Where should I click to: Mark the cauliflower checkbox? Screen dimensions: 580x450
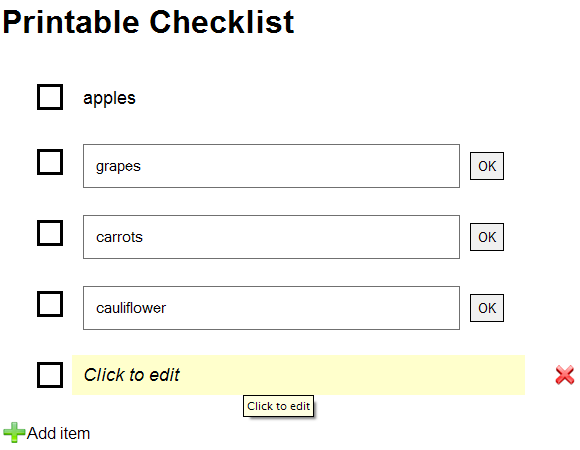click(50, 304)
